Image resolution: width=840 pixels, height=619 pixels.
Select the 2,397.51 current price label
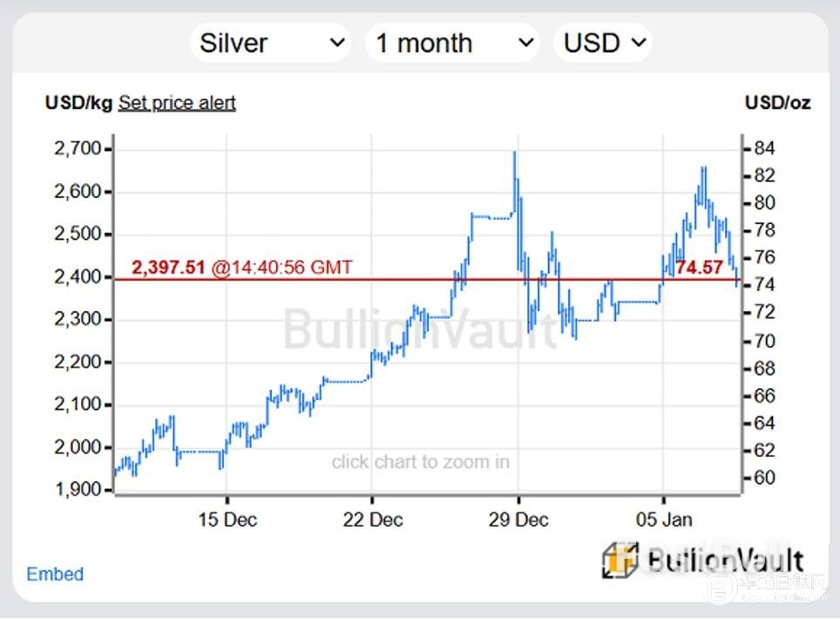(x=168, y=268)
